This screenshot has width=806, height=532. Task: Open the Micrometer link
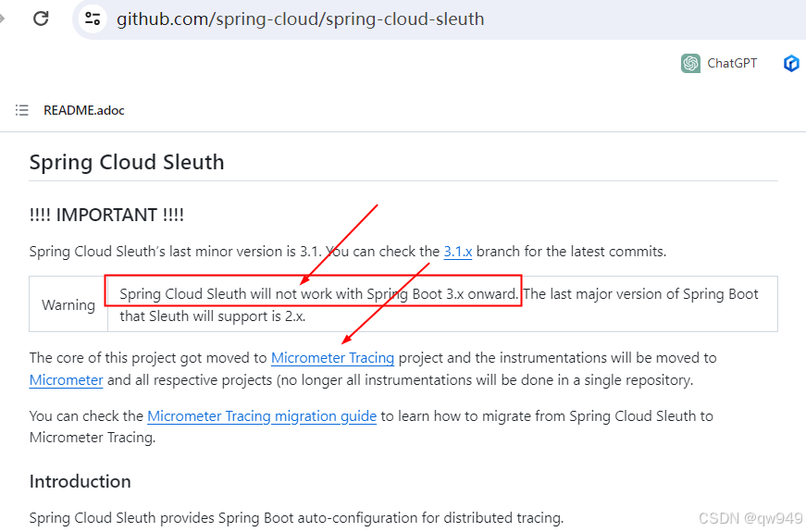click(x=67, y=380)
